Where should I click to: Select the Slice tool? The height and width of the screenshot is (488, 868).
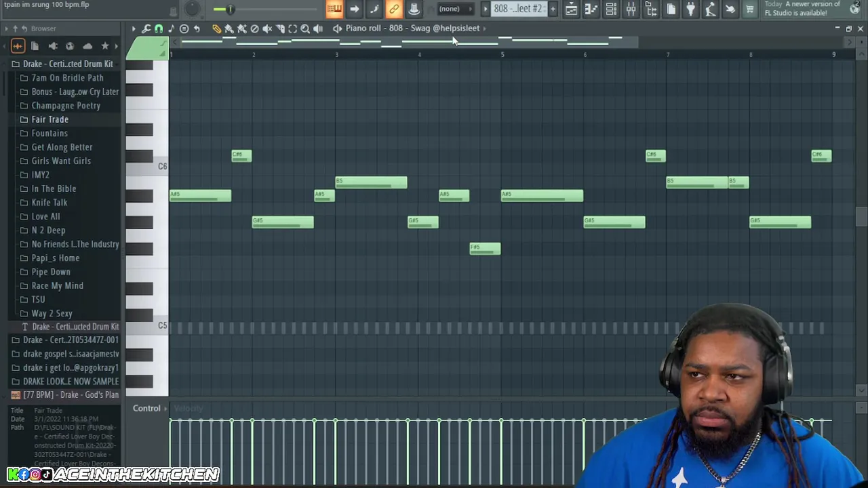pyautogui.click(x=280, y=28)
